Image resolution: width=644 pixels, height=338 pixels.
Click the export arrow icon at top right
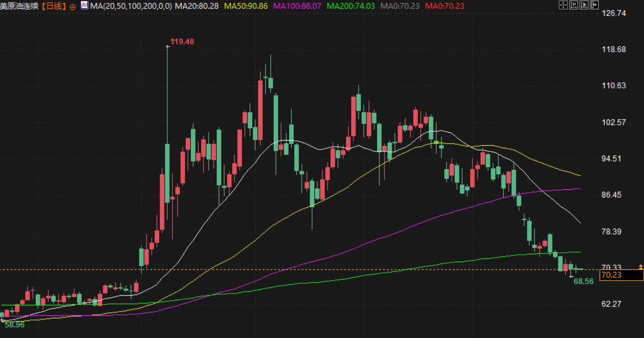coord(594,6)
